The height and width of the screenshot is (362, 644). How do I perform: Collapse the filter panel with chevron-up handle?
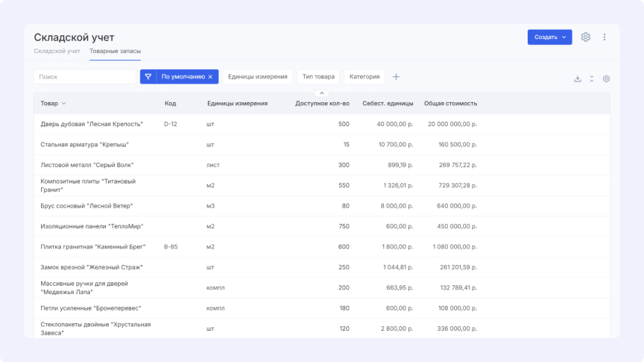[323, 93]
